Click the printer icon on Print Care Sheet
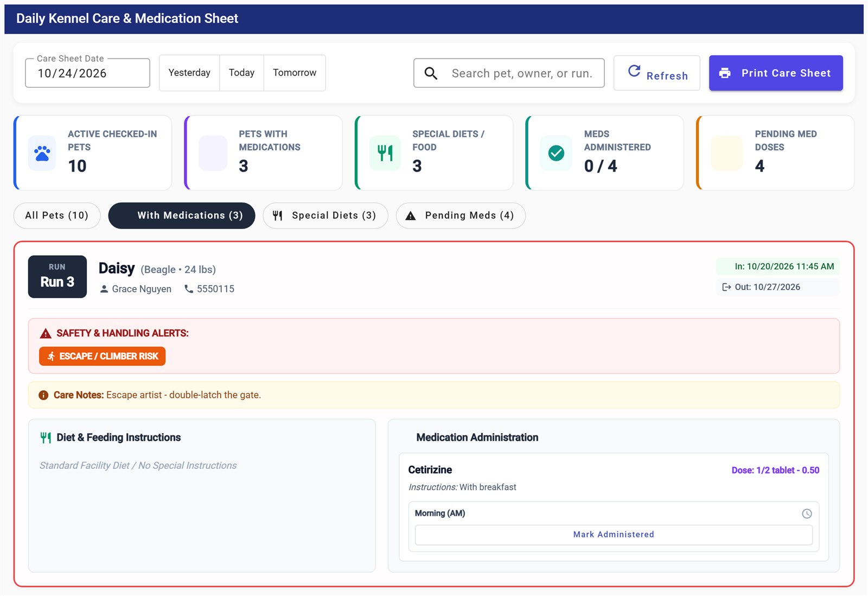This screenshot has height=596, width=868. click(x=725, y=73)
